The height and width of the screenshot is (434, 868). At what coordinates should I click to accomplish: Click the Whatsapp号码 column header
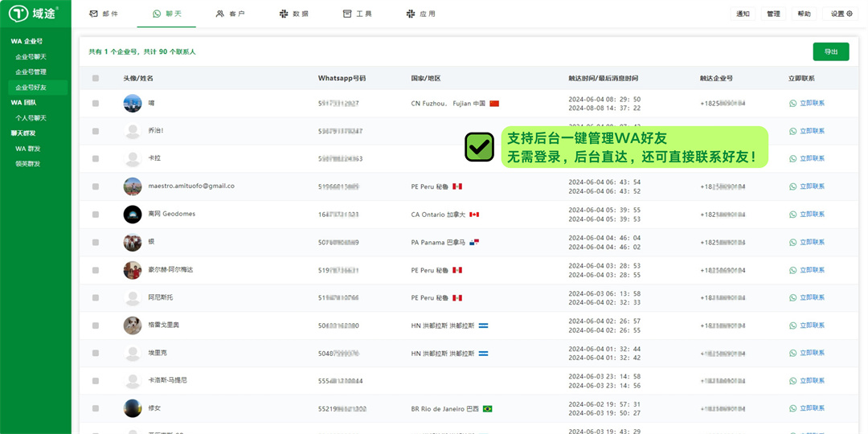pos(342,79)
